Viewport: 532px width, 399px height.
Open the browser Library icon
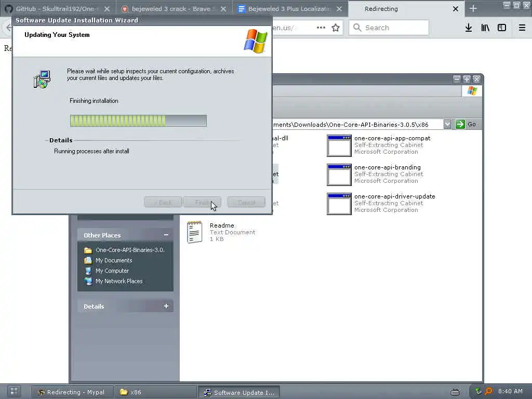[485, 28]
